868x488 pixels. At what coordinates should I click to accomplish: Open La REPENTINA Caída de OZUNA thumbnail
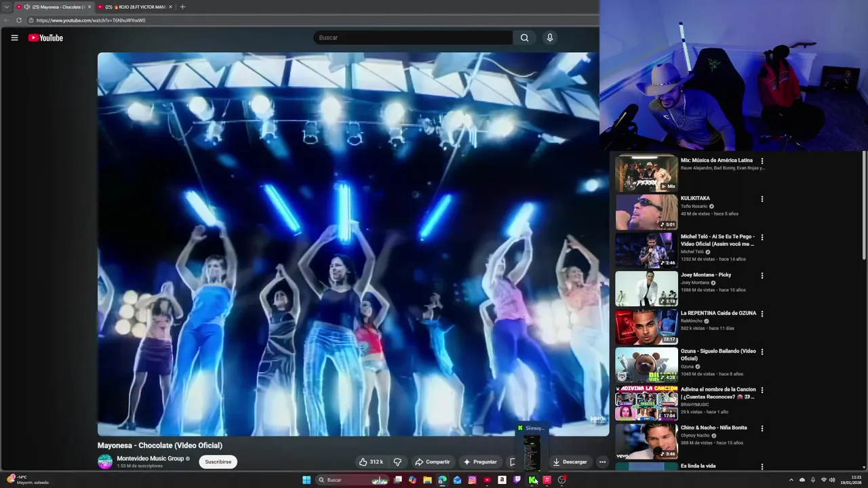pyautogui.click(x=646, y=327)
